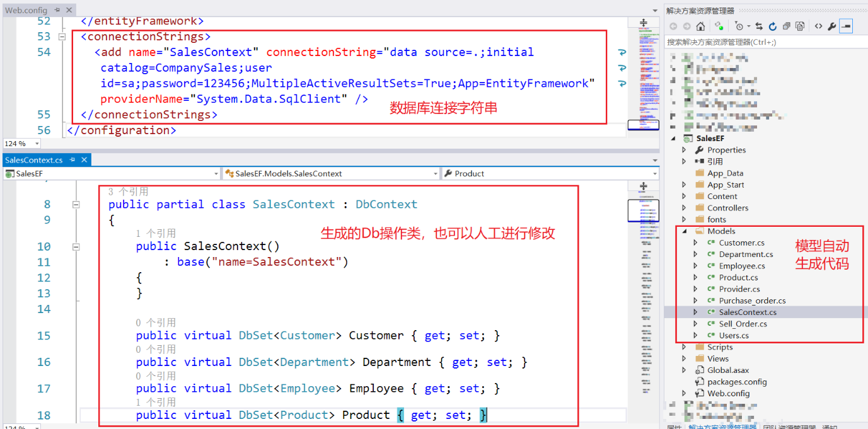Expand the Controllers folder in tree
The width and height of the screenshot is (868, 429).
684,208
